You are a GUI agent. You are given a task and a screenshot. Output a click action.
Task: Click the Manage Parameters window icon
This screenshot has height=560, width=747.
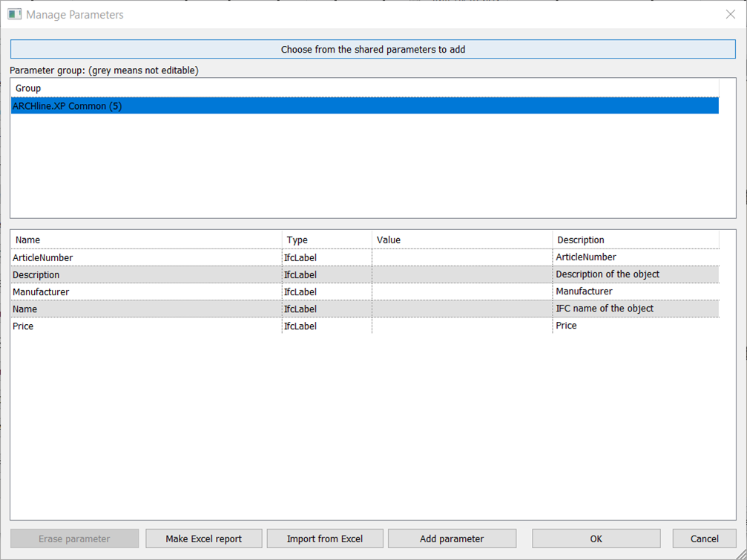point(14,14)
